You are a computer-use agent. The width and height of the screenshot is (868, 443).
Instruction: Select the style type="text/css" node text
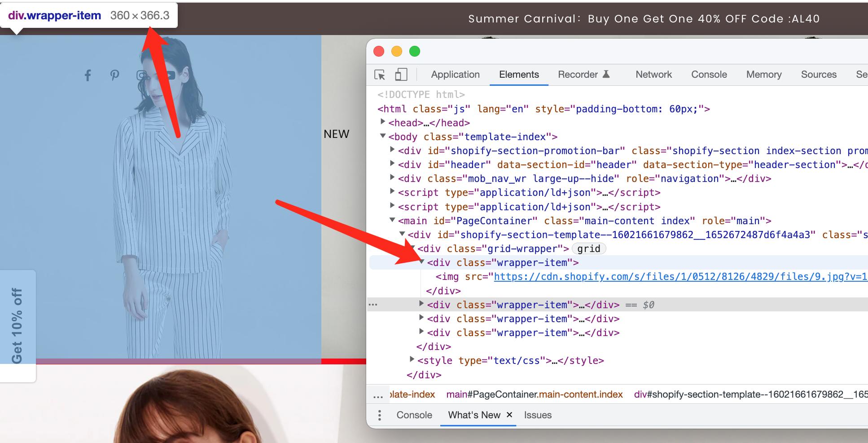coord(511,360)
